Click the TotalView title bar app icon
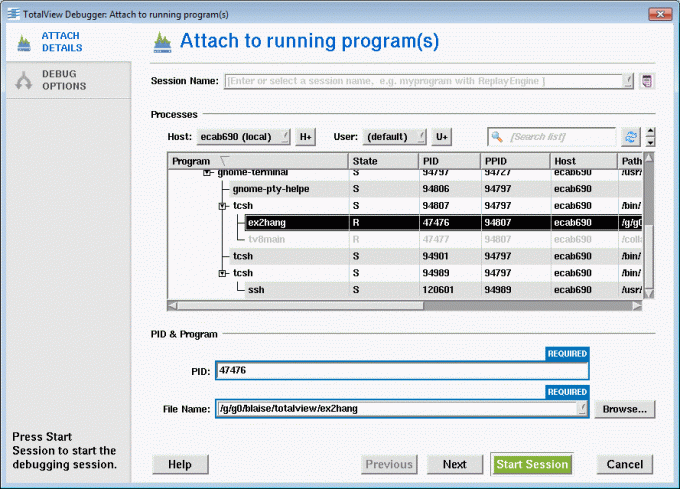680x489 pixels. [x=14, y=14]
